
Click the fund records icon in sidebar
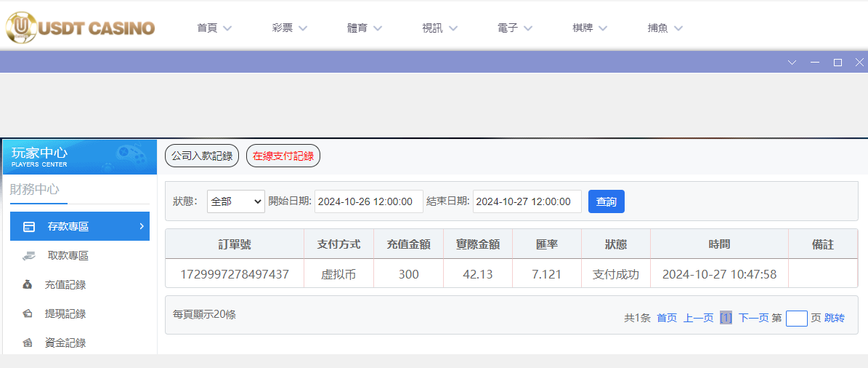tap(28, 343)
